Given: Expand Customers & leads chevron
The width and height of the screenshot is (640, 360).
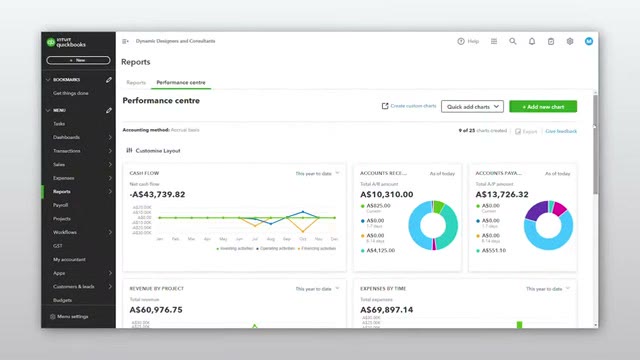Looking at the screenshot, I should click(x=110, y=287).
